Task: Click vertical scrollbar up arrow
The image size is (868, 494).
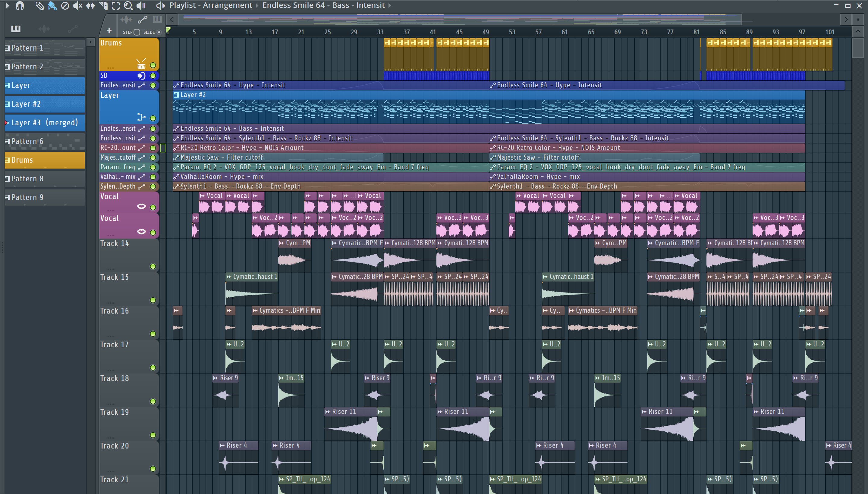Action: pyautogui.click(x=858, y=32)
